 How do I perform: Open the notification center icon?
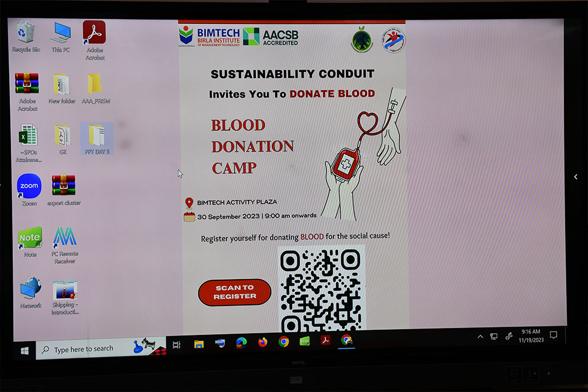553,334
